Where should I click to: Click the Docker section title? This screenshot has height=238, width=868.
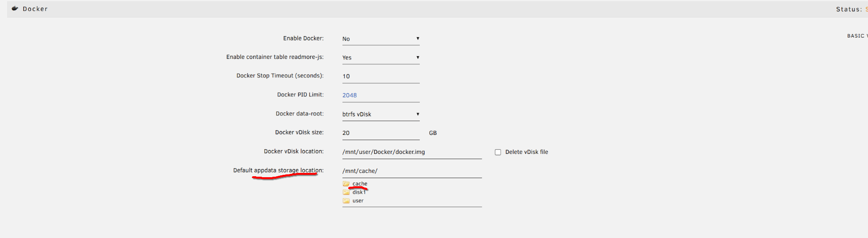(x=35, y=9)
